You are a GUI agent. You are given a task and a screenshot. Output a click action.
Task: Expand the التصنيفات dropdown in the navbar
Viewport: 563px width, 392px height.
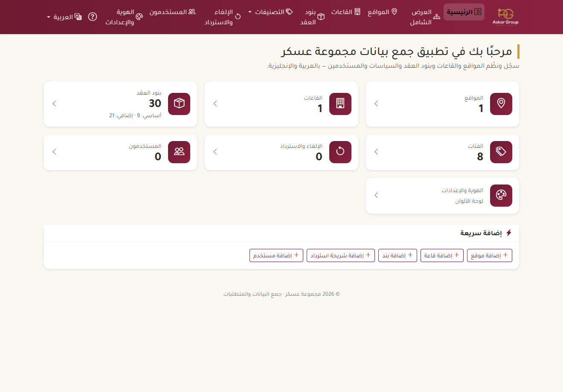270,12
